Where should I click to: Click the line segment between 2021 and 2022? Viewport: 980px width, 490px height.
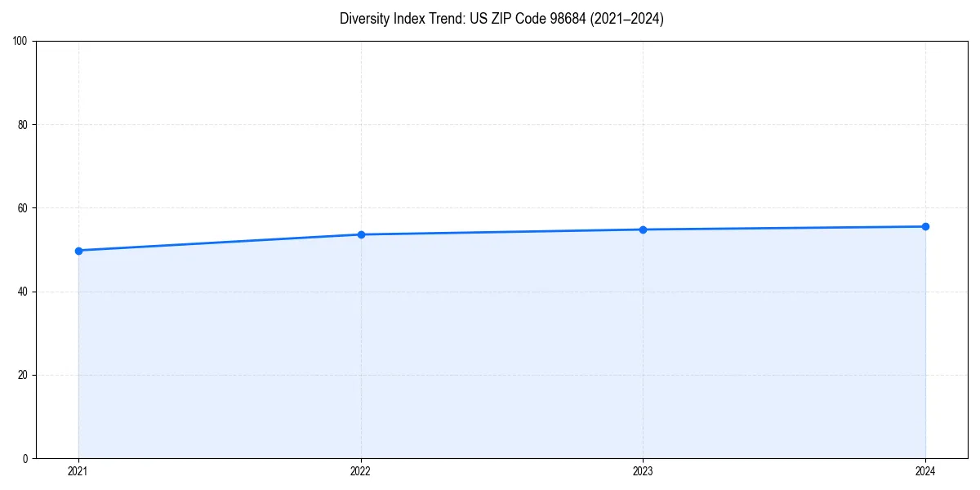click(220, 242)
